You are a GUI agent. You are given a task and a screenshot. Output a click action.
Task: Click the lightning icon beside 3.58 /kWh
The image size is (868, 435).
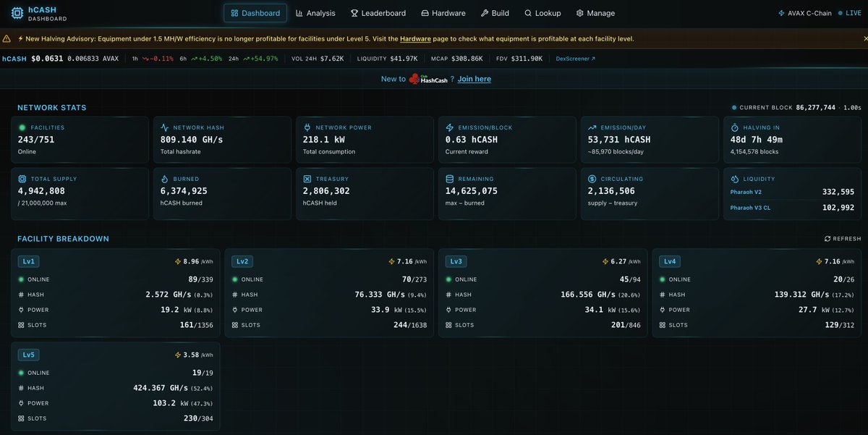point(178,355)
